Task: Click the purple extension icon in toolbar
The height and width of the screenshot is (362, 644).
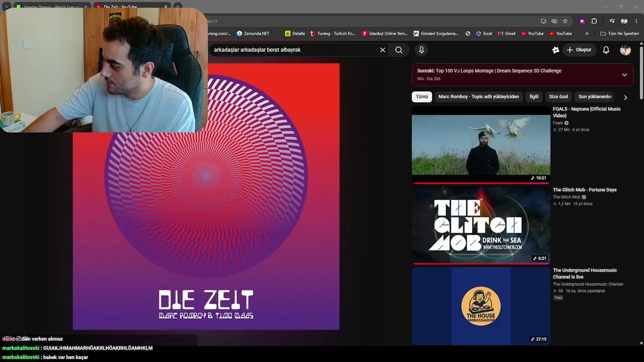Action: 582,21
